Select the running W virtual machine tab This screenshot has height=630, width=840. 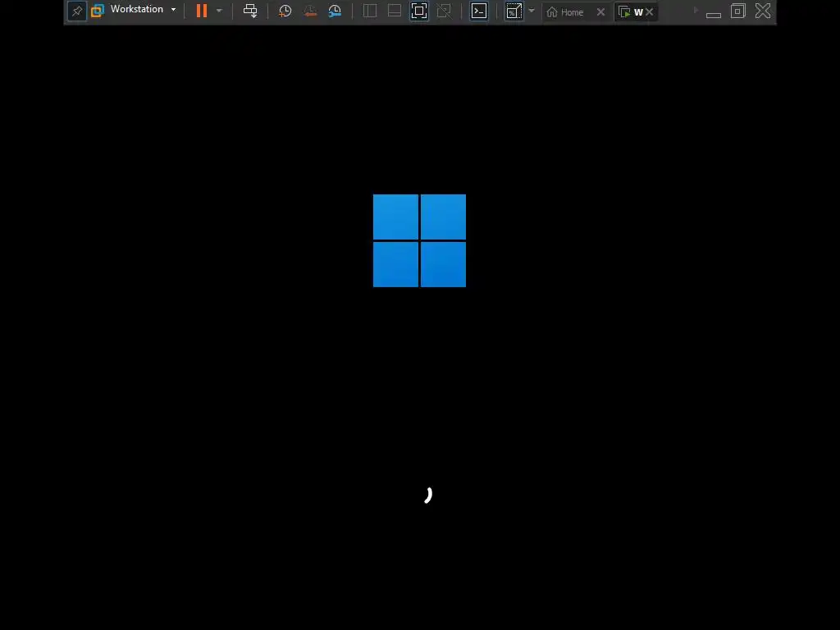(x=631, y=11)
